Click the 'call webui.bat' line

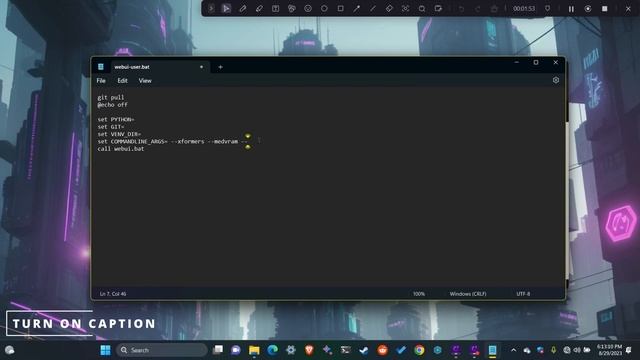click(121, 149)
